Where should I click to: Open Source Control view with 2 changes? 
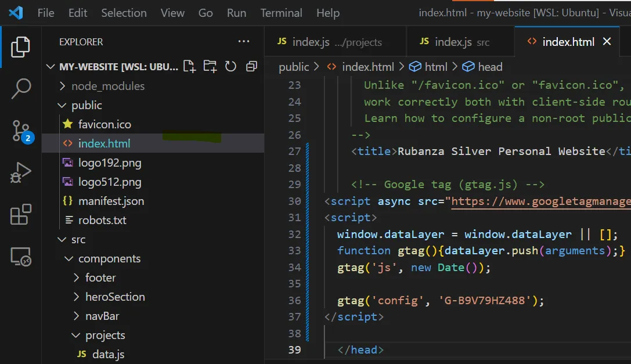click(21, 131)
